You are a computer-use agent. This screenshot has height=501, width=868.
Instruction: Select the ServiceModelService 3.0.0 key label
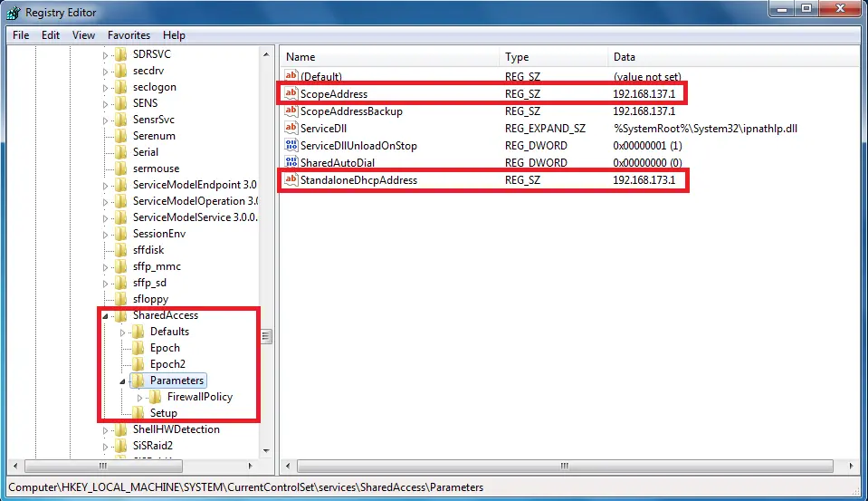(x=196, y=217)
